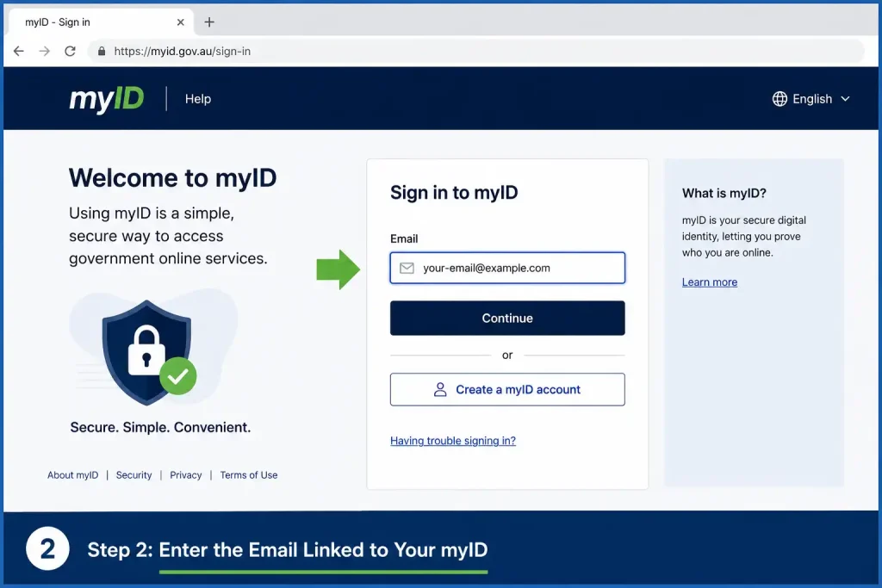
Task: Focus the Email input field
Action: (x=507, y=268)
